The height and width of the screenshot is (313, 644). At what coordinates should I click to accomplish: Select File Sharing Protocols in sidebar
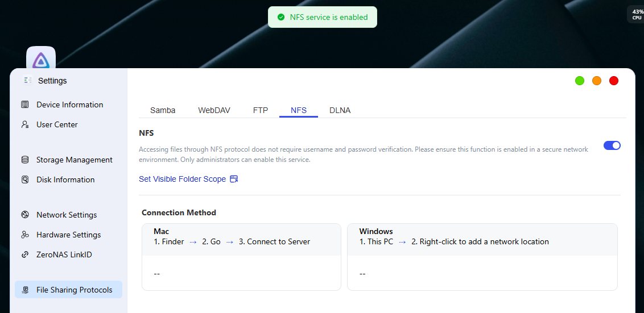(x=69, y=290)
